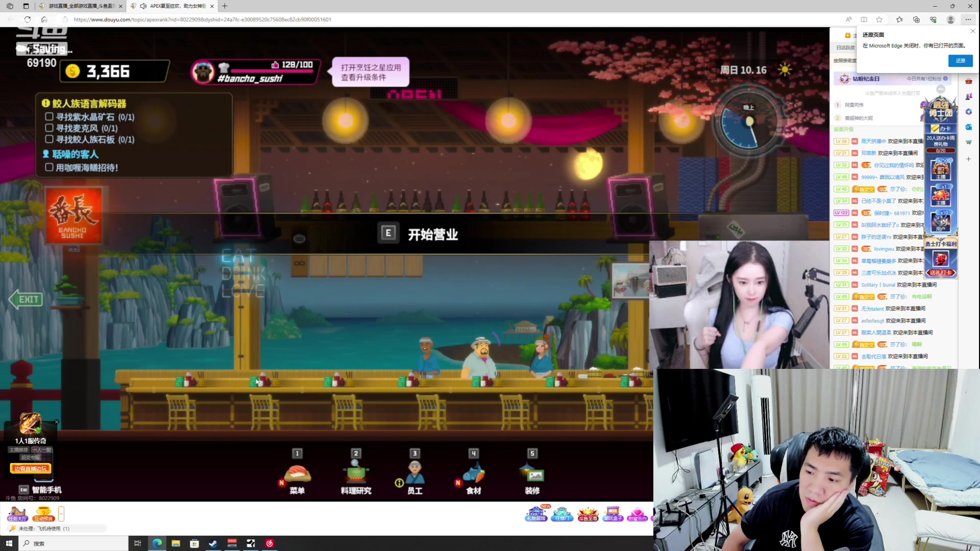Screen dimensions: 980x551
Task: Switch to the 游戏直播 browser tab
Action: point(81,6)
